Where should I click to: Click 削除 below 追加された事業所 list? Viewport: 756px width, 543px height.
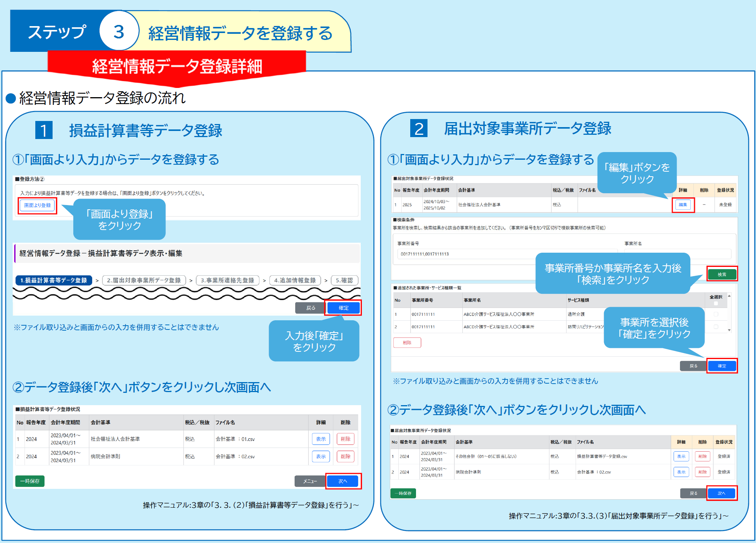click(x=407, y=343)
